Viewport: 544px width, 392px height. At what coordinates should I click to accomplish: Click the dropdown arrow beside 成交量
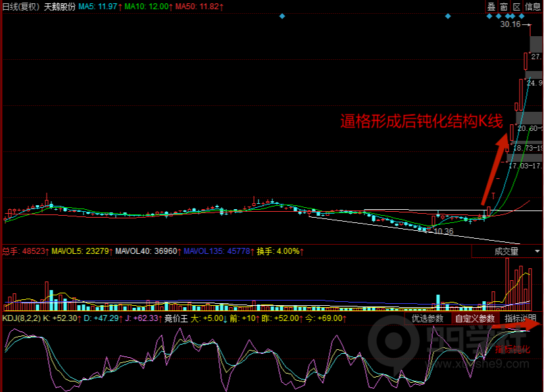537,251
